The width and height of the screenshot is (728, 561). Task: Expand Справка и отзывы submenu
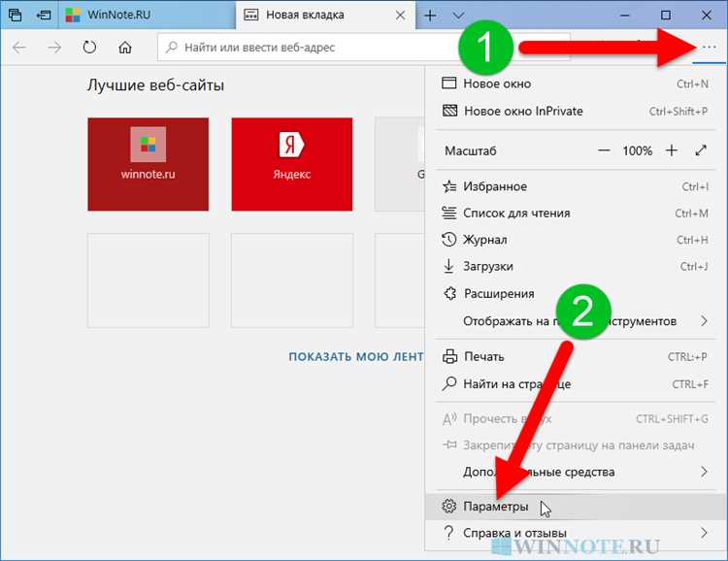(576, 533)
